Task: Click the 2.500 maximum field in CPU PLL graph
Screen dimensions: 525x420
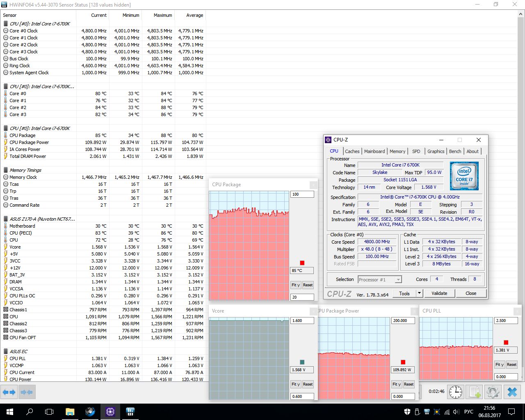Action: tap(506, 321)
